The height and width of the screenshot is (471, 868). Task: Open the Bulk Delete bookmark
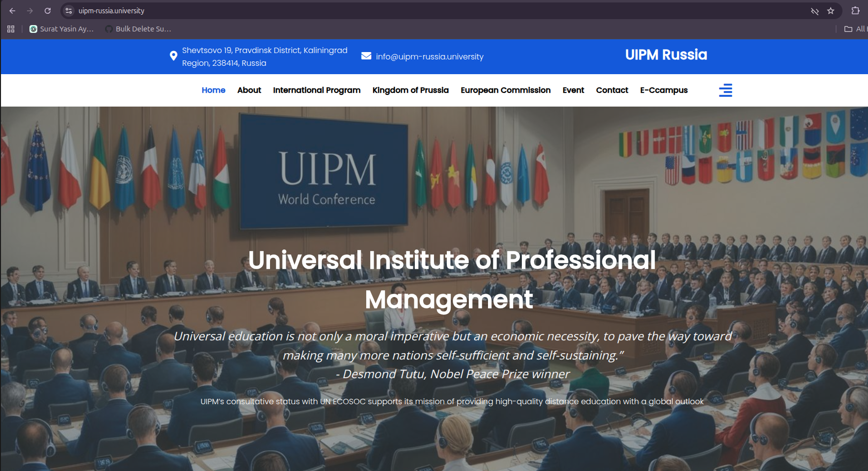pos(138,29)
